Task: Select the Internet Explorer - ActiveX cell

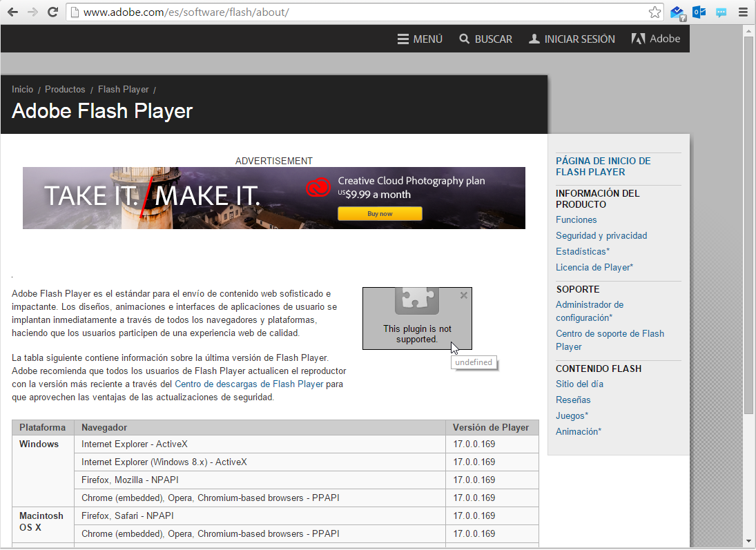Action: [x=260, y=444]
